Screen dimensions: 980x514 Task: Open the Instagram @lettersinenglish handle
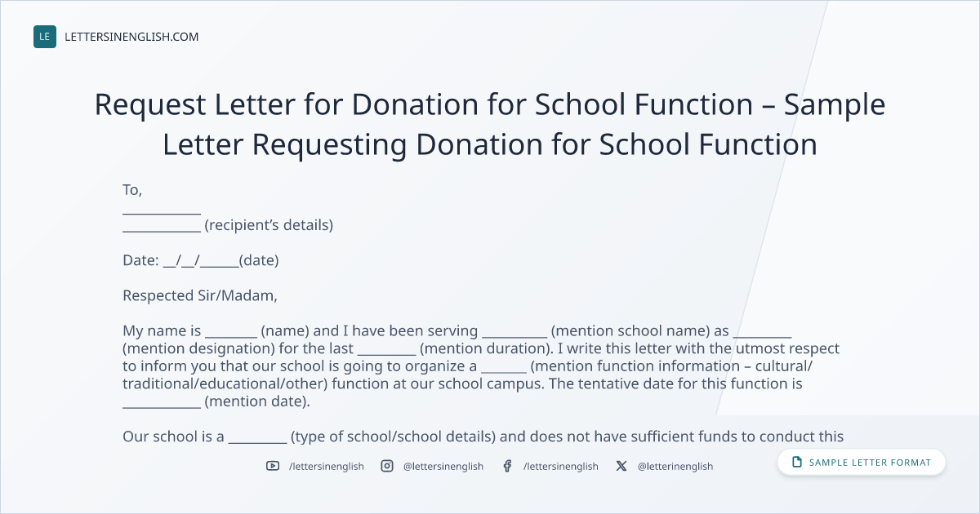[x=443, y=466]
